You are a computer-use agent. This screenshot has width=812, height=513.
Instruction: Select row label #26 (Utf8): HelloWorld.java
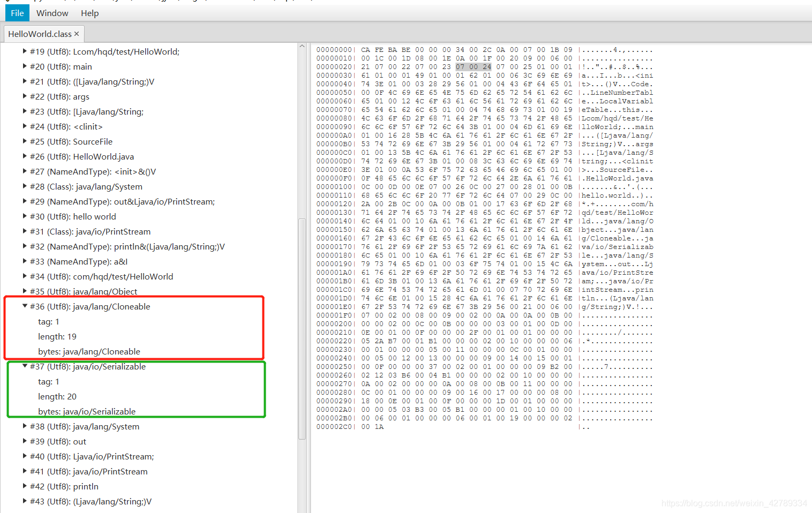82,156
